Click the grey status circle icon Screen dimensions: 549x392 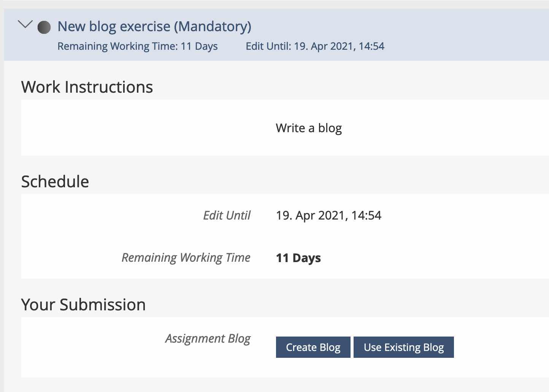tap(44, 27)
